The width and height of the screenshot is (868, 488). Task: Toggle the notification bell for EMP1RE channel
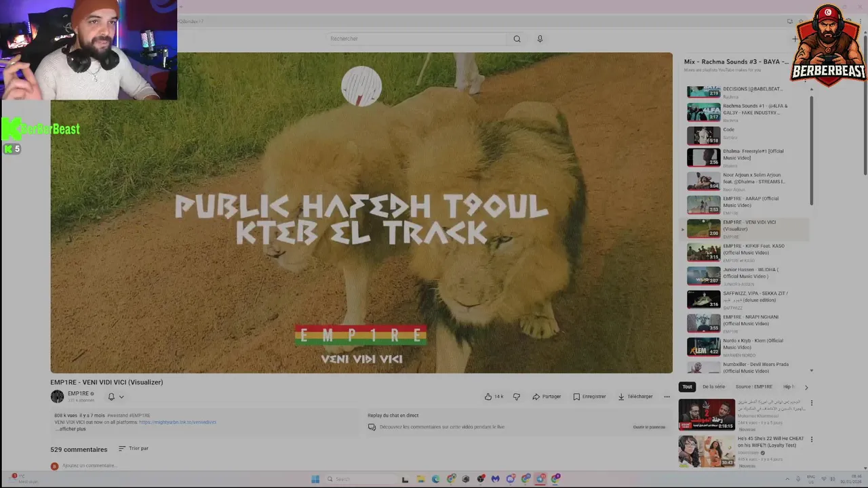[111, 396]
